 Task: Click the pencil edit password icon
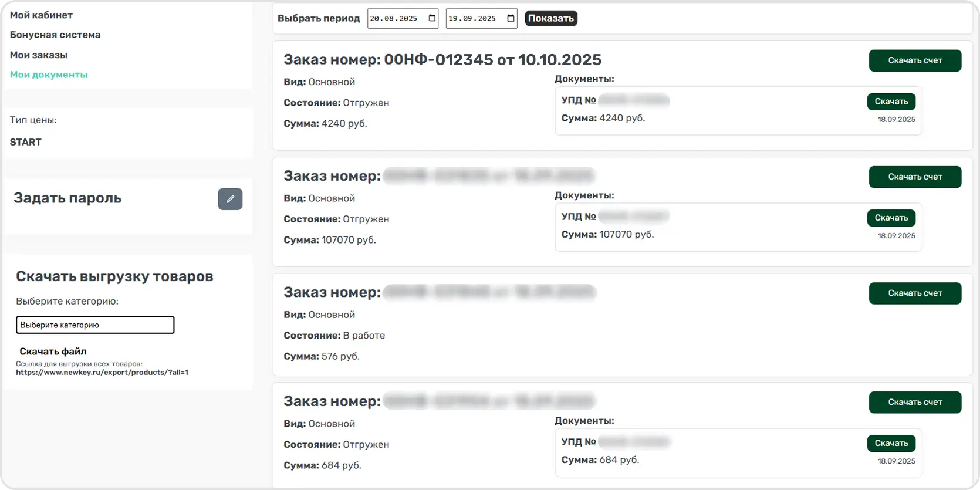(230, 199)
